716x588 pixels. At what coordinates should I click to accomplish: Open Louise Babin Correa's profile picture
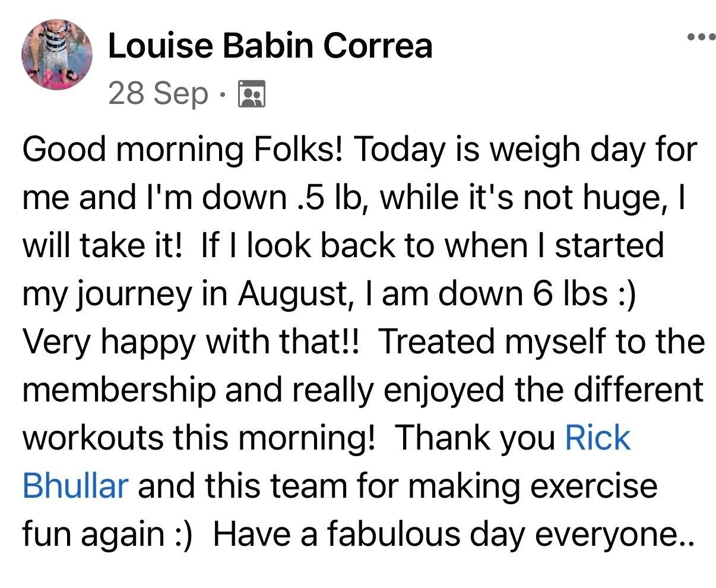point(57,54)
